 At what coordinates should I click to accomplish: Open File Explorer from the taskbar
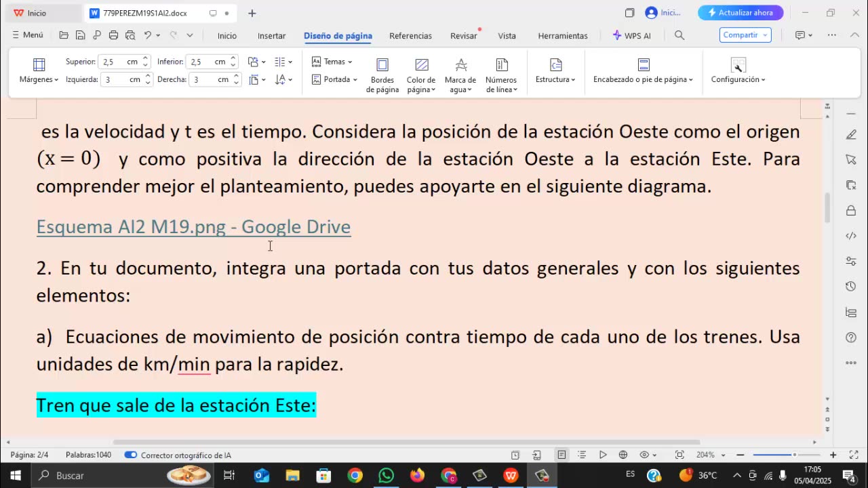(x=292, y=476)
